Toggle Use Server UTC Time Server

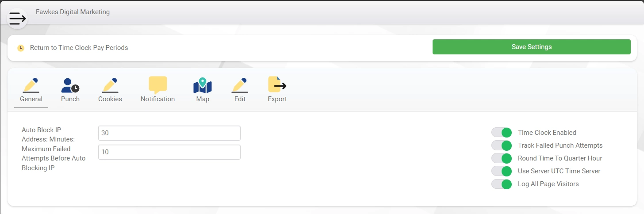(502, 171)
